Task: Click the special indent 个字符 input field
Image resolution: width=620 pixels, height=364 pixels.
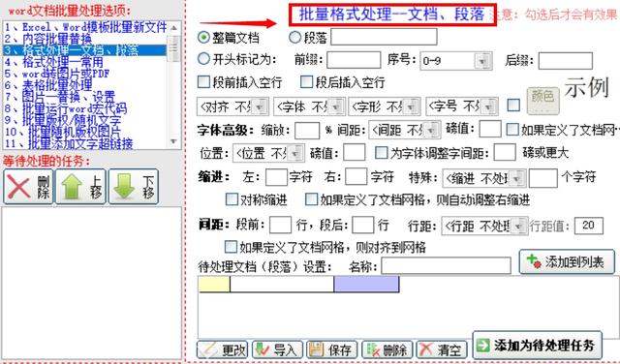Action: (543, 178)
